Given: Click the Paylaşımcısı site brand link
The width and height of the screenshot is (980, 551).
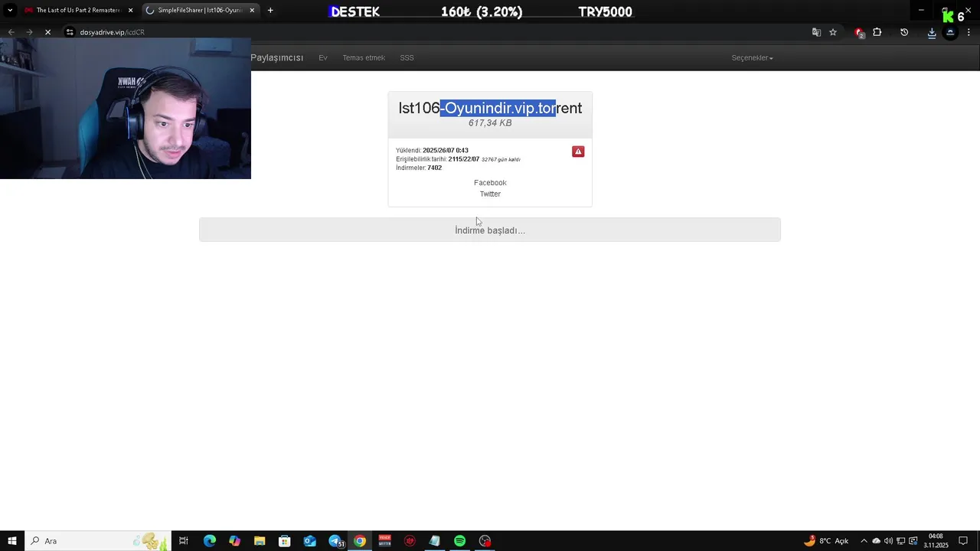Looking at the screenshot, I should coord(276,58).
